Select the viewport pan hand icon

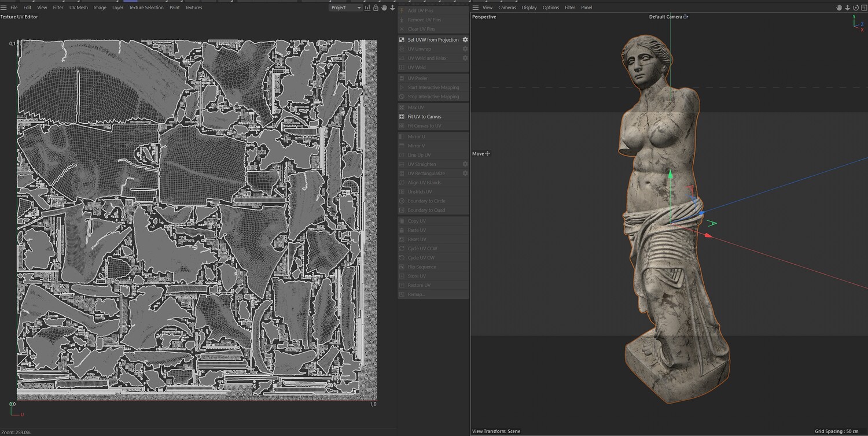839,8
